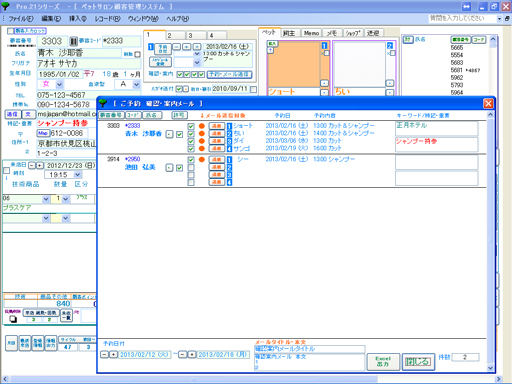This screenshot has width=512, height=384.
Task: Open help search box dropdown arrow
Action: pos(499,19)
